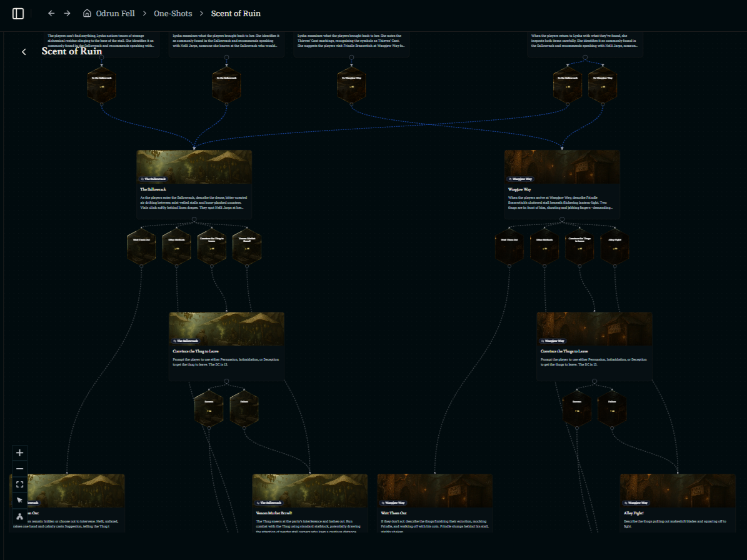Open the Alley Fight! scene card
Viewport: 747px width, 560px height.
coord(678,503)
